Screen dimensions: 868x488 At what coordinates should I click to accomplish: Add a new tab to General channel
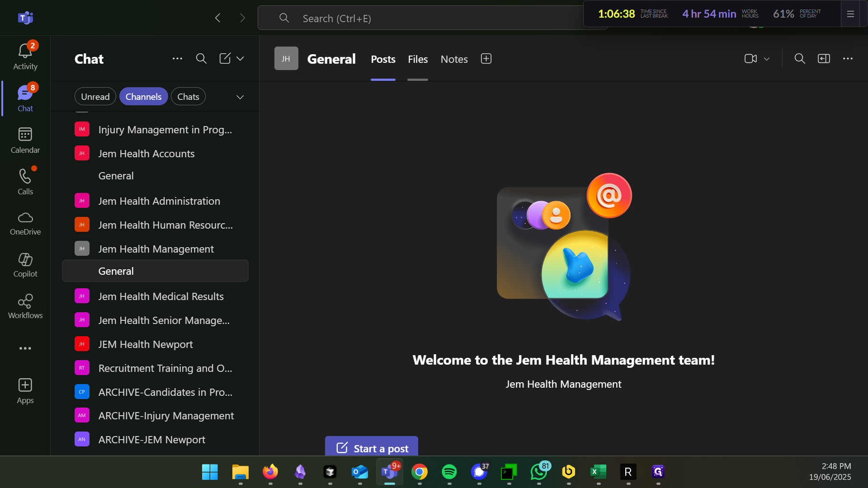(486, 59)
